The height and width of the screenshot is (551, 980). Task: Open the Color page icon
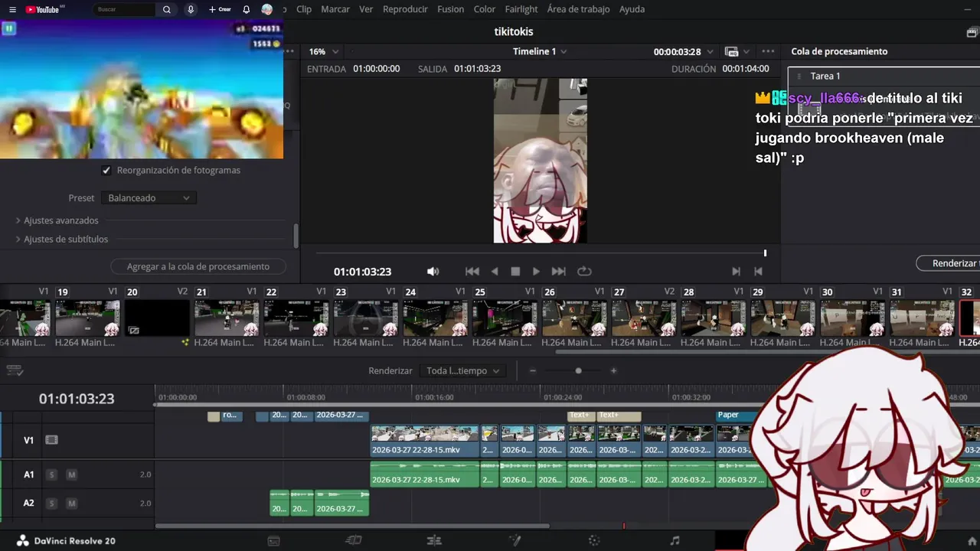tap(594, 540)
